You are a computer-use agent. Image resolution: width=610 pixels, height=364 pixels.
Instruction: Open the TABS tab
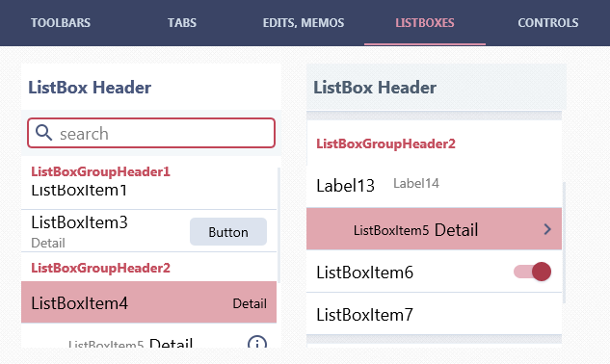182,22
